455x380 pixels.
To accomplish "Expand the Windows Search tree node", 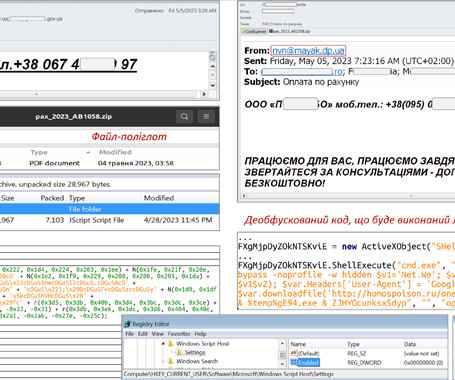I will tap(163, 361).
